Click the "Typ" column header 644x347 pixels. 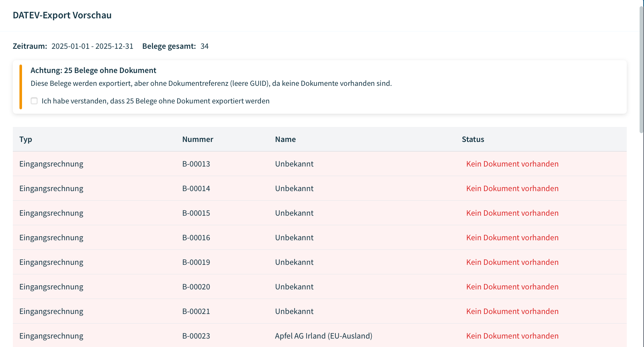click(x=25, y=139)
